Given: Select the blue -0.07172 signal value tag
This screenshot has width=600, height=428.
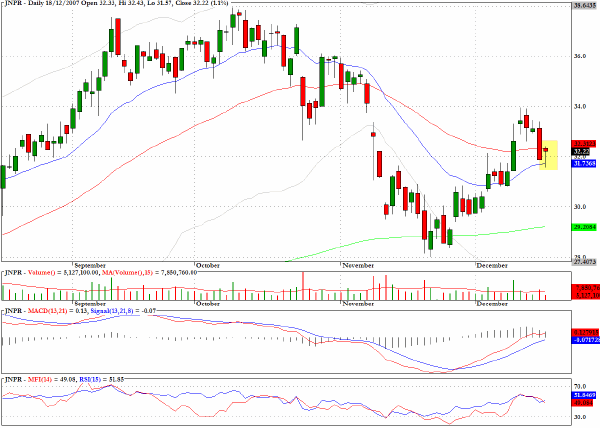Looking at the screenshot, I should [585, 340].
